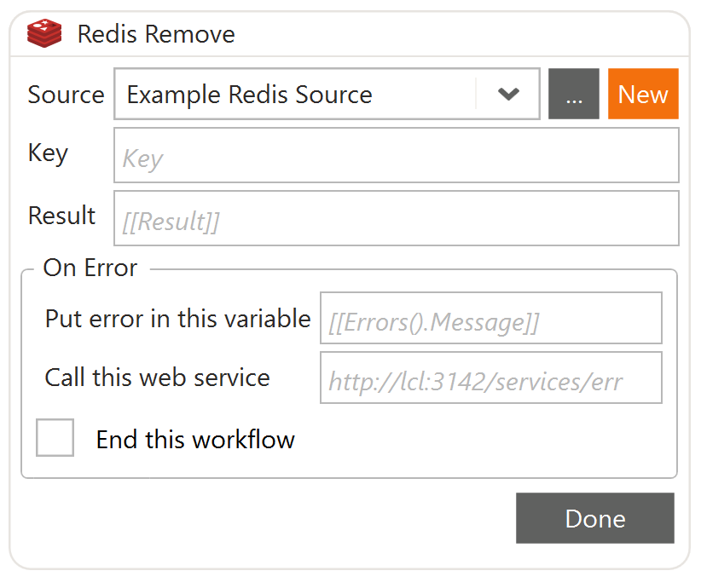
Task: Click the Key label text
Action: point(48,153)
